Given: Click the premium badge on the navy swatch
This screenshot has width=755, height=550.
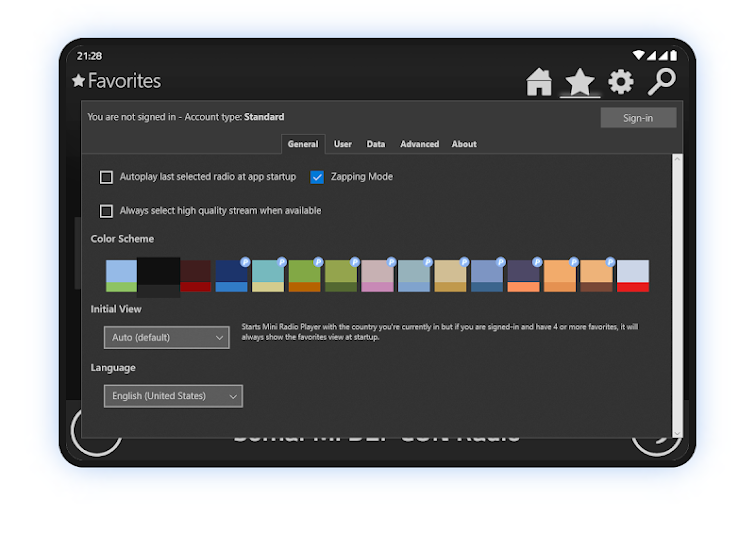Looking at the screenshot, I should point(245,262).
